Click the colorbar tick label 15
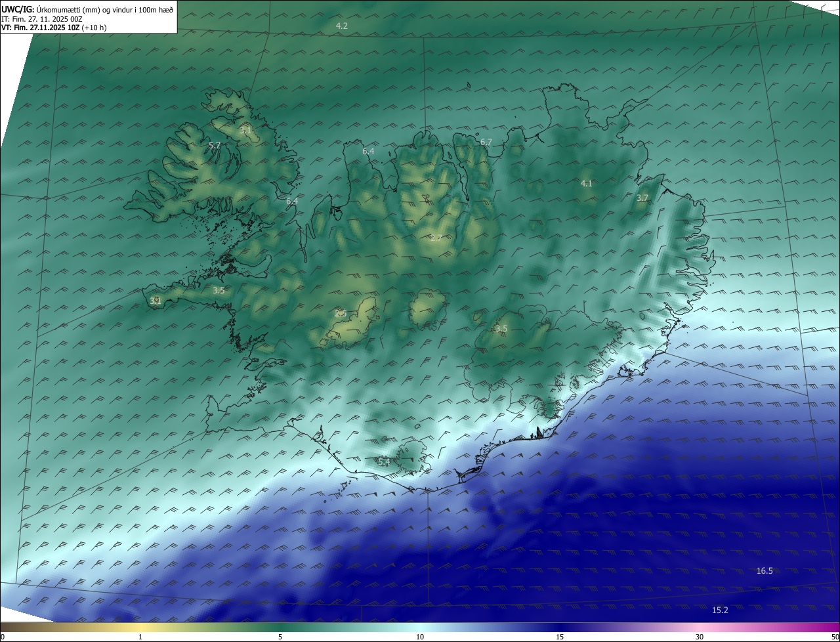Screen dimensions: 840x642 pyautogui.click(x=560, y=637)
